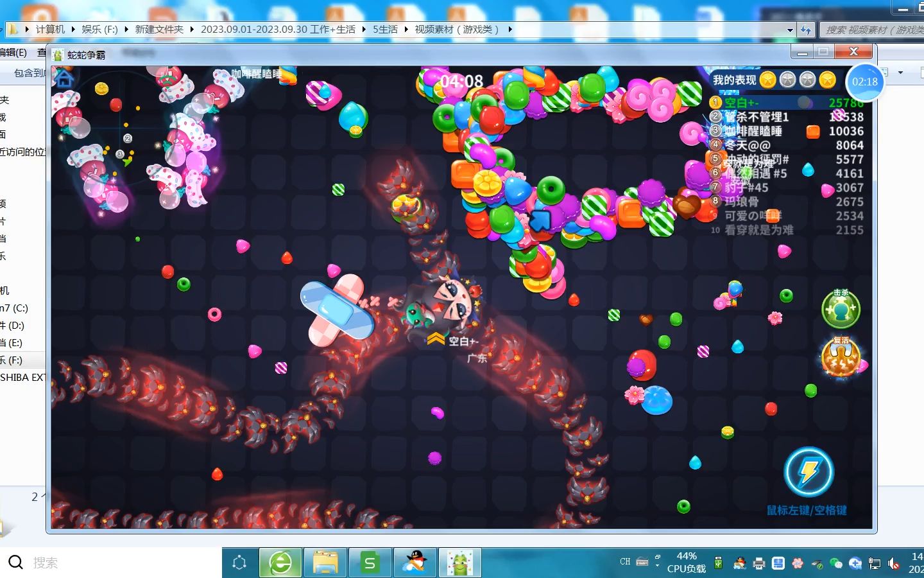The height and width of the screenshot is (578, 924).
Task: Click 5生活 in the address path
Action: (x=385, y=30)
